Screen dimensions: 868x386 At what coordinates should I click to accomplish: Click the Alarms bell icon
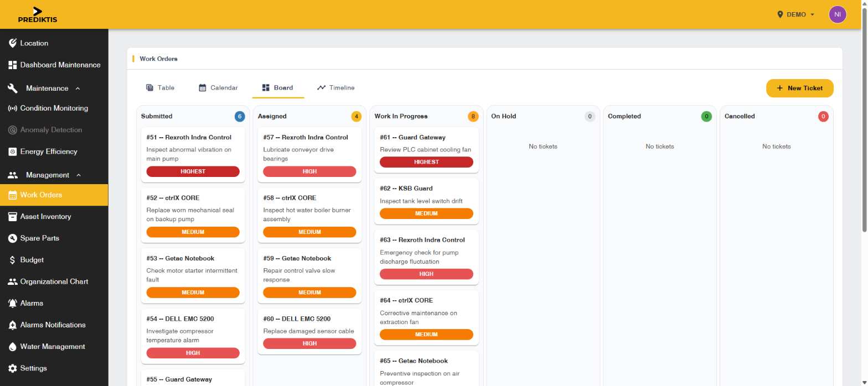tap(13, 303)
